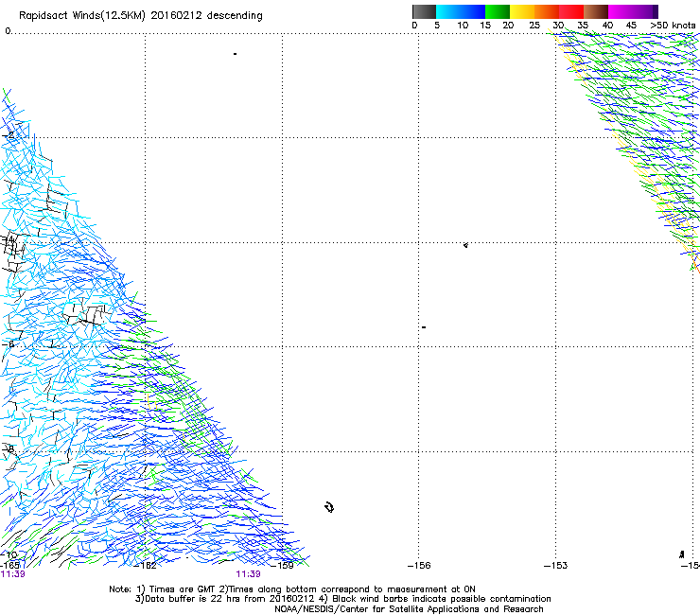Click the "15" legend scale label
Viewport: 700px width, 615px height.
tap(485, 25)
